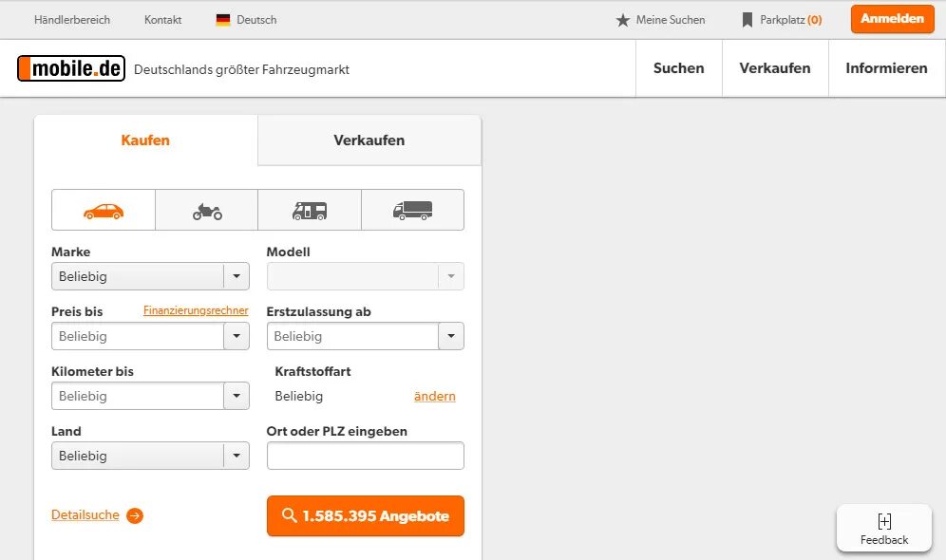The image size is (946, 560).
Task: Click the 'Deutschlands größter Fahrzeugmarkt' tagline
Action: [241, 69]
